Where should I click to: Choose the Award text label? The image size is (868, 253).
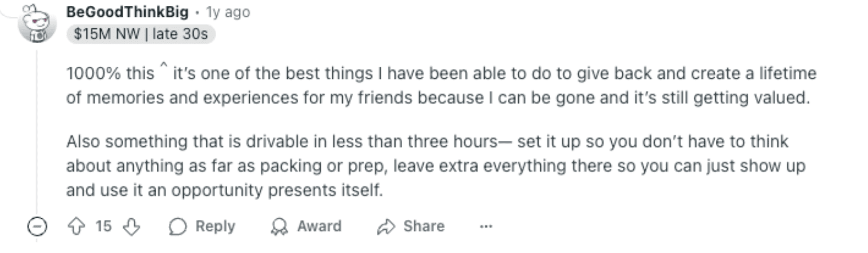tap(319, 226)
